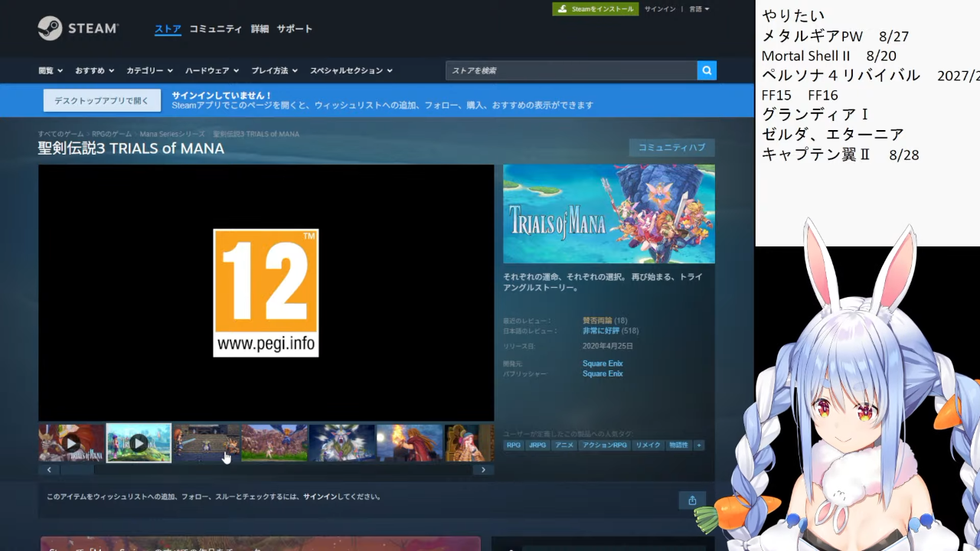Expand the おすすめ dropdown
The width and height of the screenshot is (980, 551).
point(94,70)
